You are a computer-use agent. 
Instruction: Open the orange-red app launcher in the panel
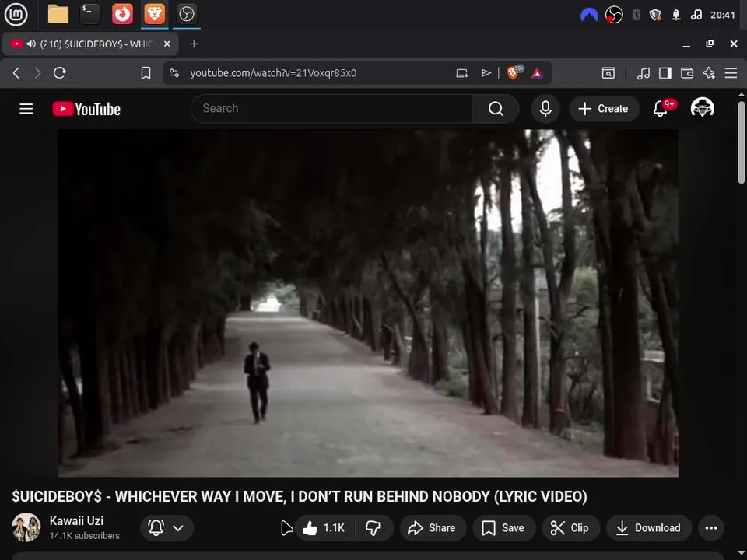coord(122,14)
